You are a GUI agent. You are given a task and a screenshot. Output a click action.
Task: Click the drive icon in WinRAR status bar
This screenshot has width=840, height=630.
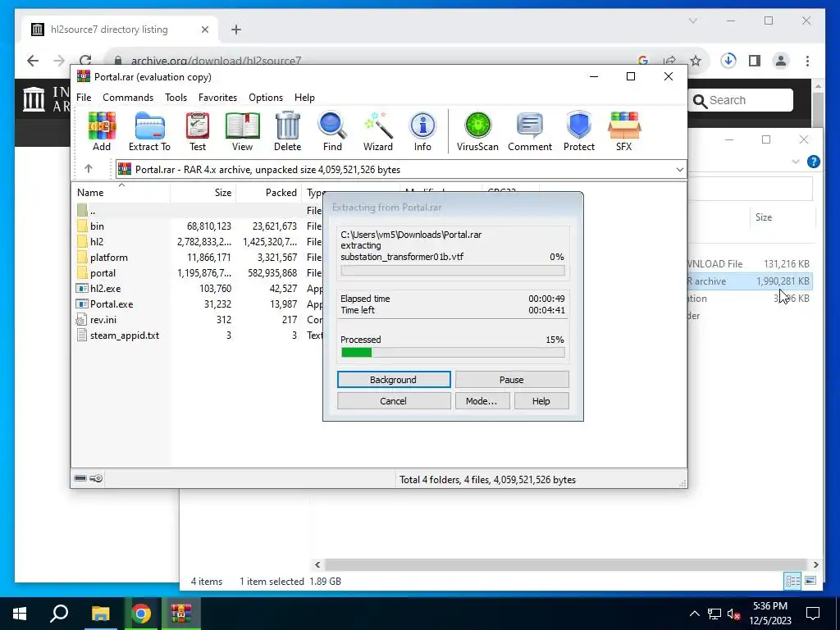coord(80,478)
